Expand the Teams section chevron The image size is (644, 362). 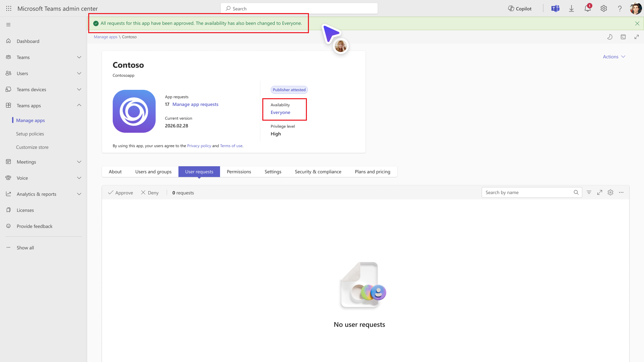(79, 57)
